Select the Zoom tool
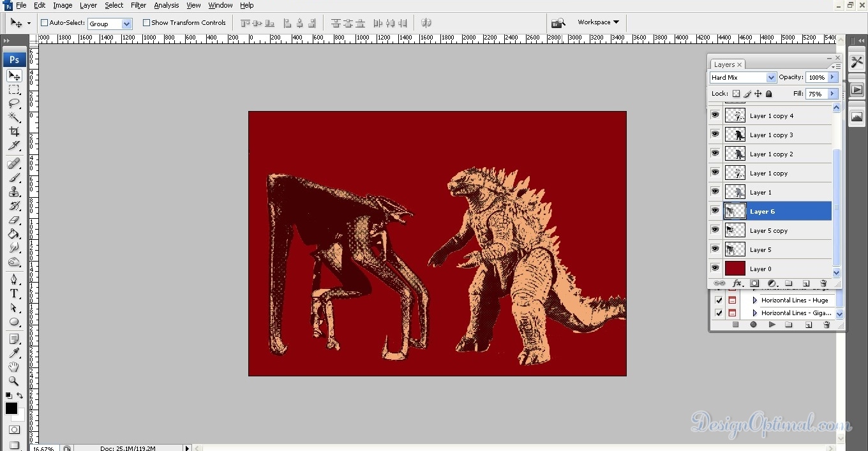The image size is (868, 451). [x=14, y=381]
